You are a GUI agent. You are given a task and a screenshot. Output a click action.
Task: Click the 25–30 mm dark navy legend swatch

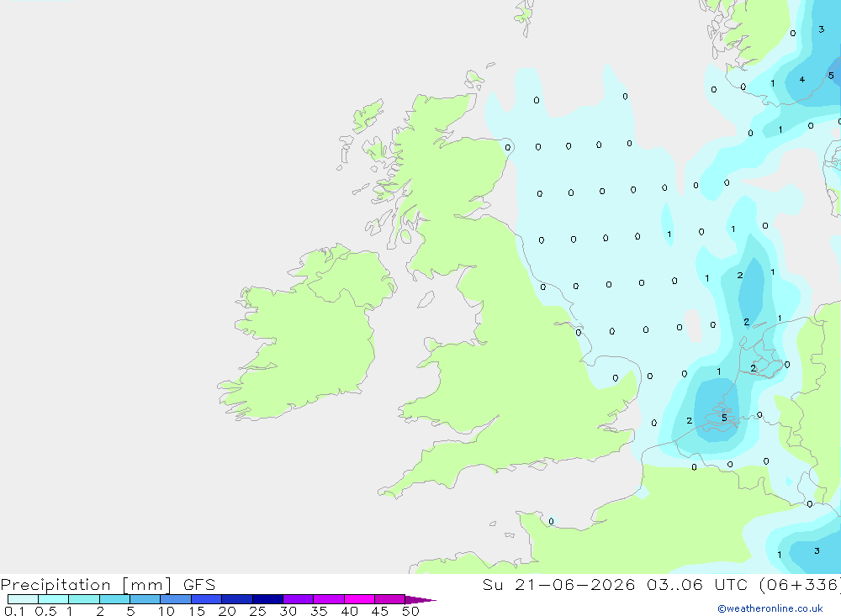pos(267,599)
